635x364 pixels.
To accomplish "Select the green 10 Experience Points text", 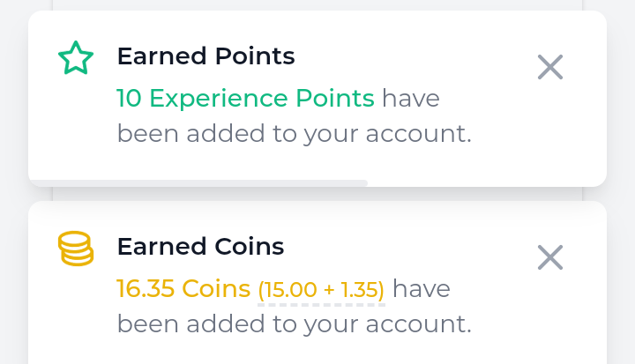I will pyautogui.click(x=245, y=98).
